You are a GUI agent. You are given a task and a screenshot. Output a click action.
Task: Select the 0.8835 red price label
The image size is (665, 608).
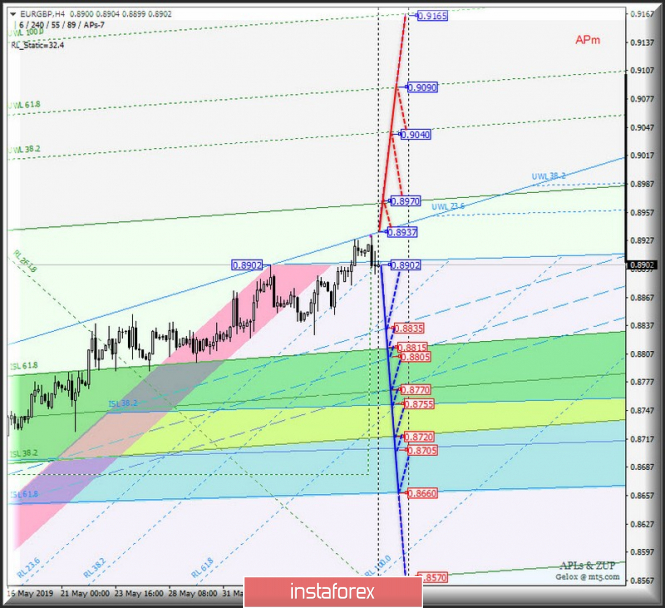409,329
